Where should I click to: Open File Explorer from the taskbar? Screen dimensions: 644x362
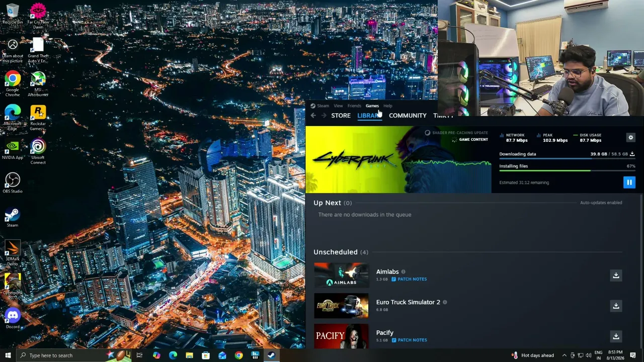click(189, 355)
